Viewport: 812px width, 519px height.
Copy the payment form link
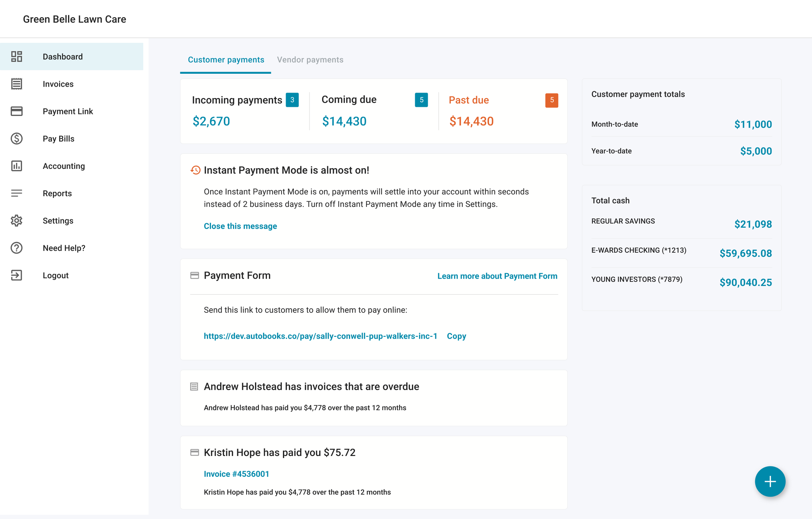(456, 336)
